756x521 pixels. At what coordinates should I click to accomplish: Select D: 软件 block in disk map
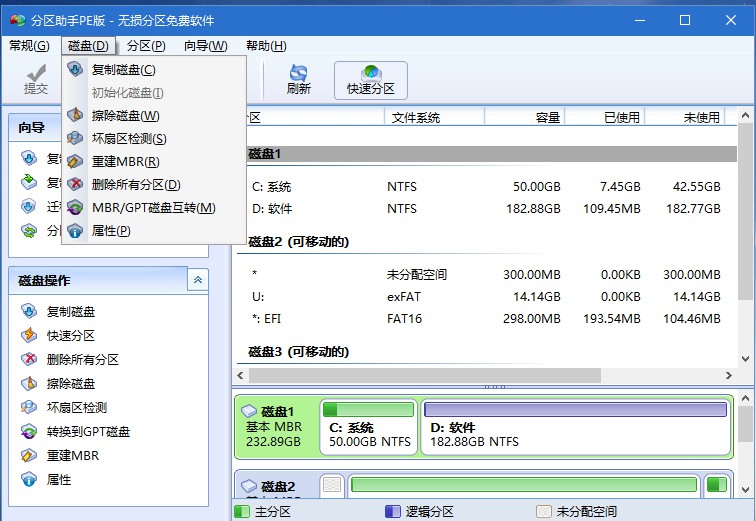click(576, 427)
